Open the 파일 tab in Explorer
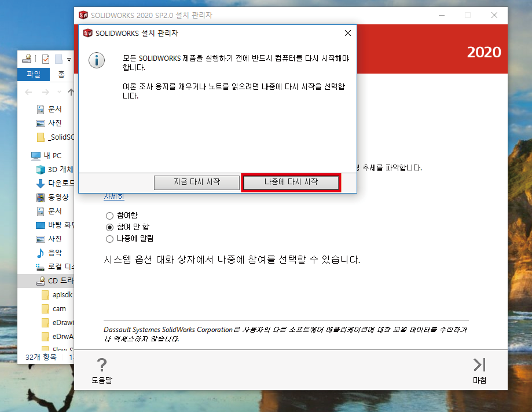This screenshot has height=412, width=532. (x=34, y=74)
